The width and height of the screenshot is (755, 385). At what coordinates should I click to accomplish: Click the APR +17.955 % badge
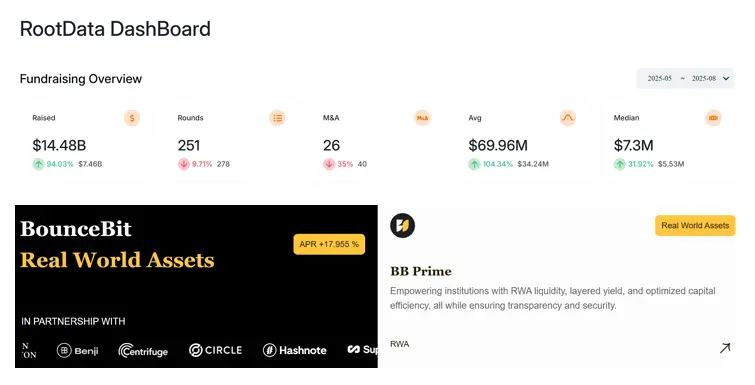(329, 244)
